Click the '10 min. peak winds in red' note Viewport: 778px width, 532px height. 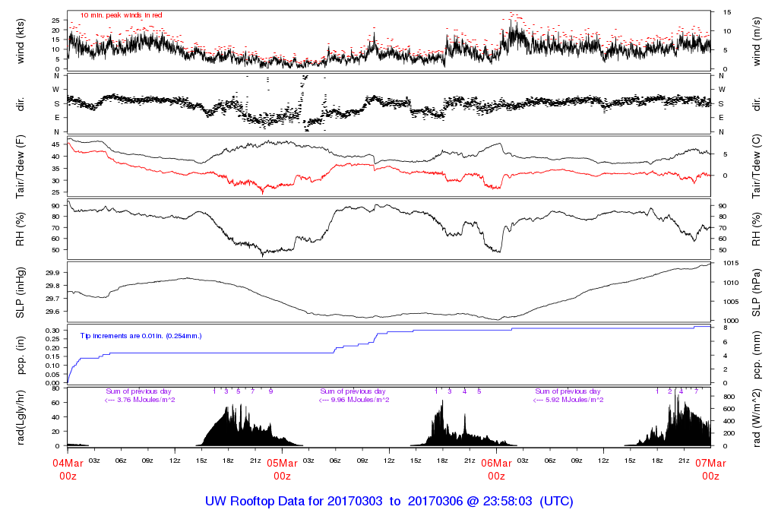pyautogui.click(x=122, y=15)
